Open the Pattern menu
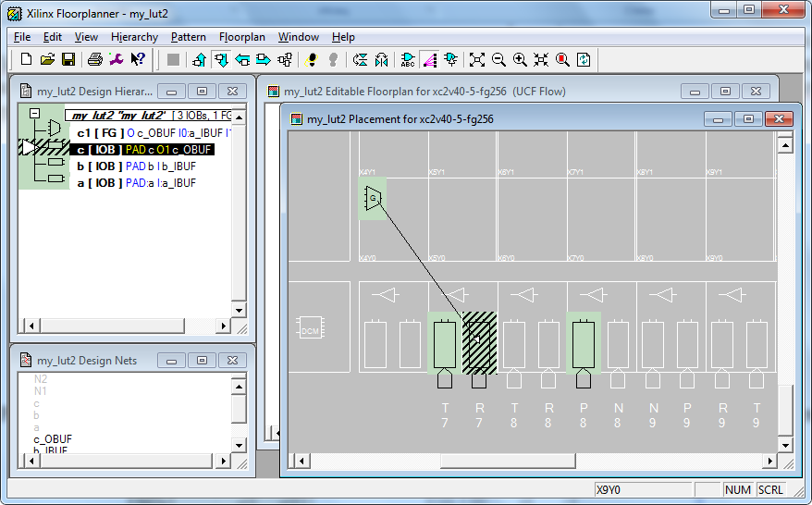 [x=189, y=37]
